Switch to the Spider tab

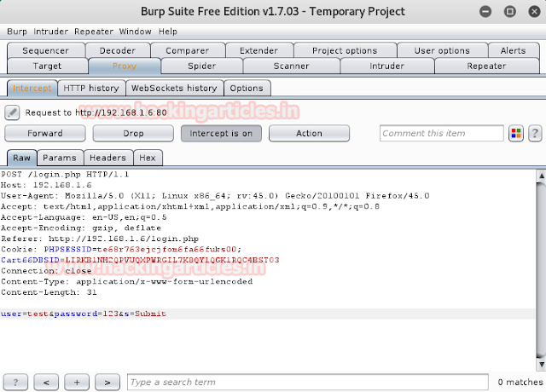[x=202, y=66]
